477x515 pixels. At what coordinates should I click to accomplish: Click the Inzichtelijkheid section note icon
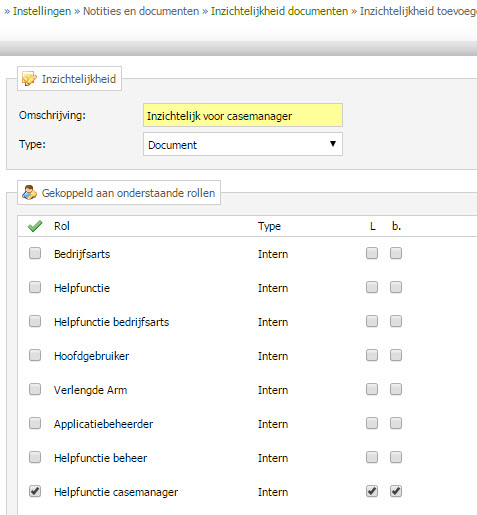coord(29,79)
